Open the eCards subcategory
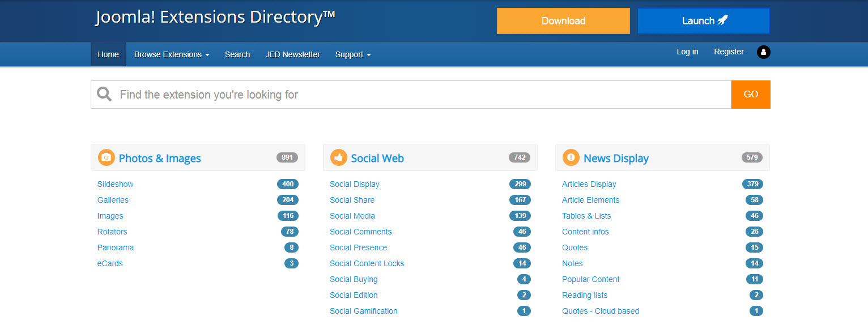 (x=110, y=263)
